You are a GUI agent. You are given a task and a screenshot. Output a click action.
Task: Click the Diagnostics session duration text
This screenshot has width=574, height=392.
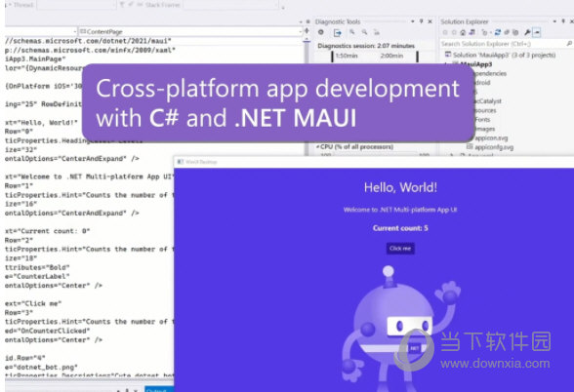(x=366, y=46)
